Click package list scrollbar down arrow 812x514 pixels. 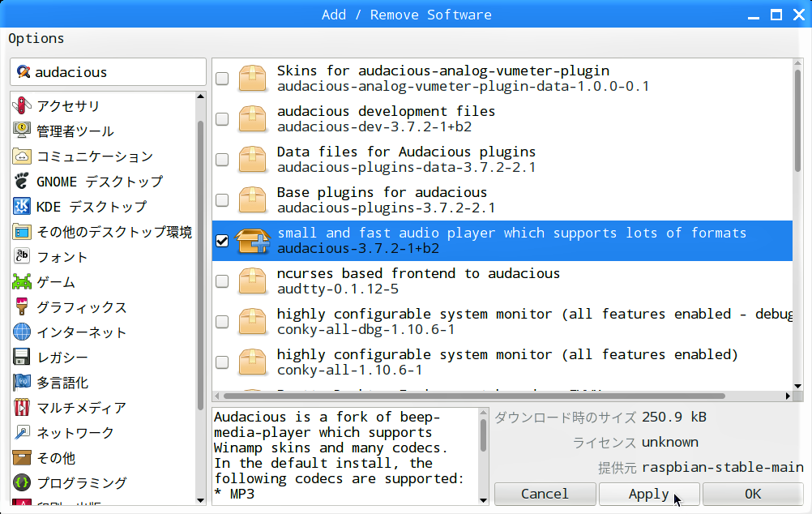click(x=797, y=386)
